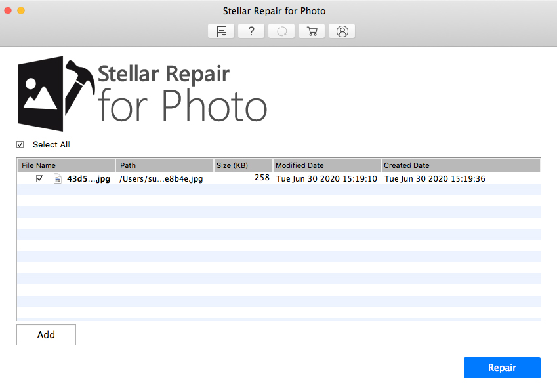
Task: Sort by the Modified Date column header
Action: (x=327, y=165)
